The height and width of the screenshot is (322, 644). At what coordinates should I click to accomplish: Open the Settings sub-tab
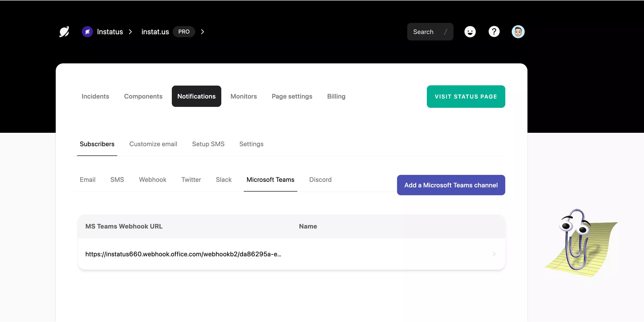(251, 144)
